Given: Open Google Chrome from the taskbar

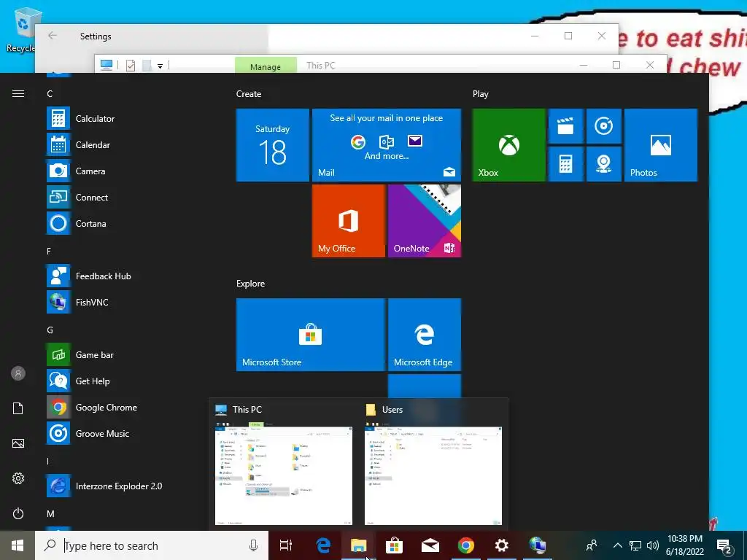Looking at the screenshot, I should 466,545.
